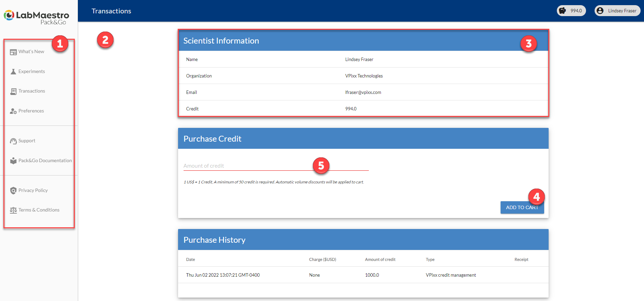Click the Privacy Policy shield icon
This screenshot has height=301, width=644.
[13, 191]
